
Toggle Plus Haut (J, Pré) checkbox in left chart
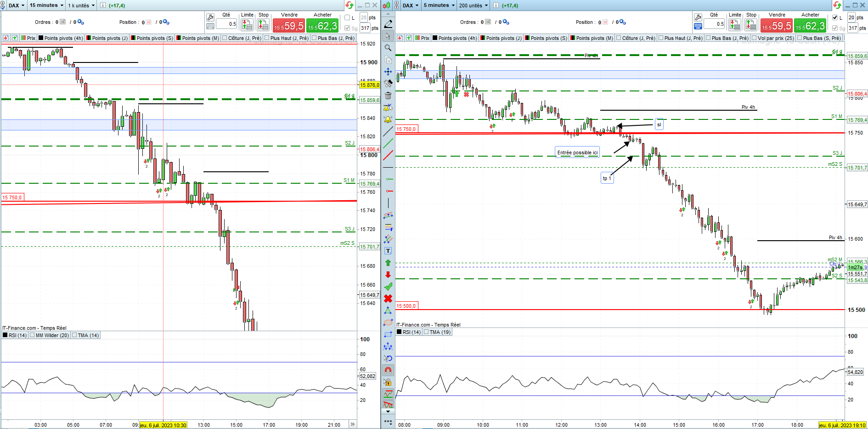pos(267,38)
